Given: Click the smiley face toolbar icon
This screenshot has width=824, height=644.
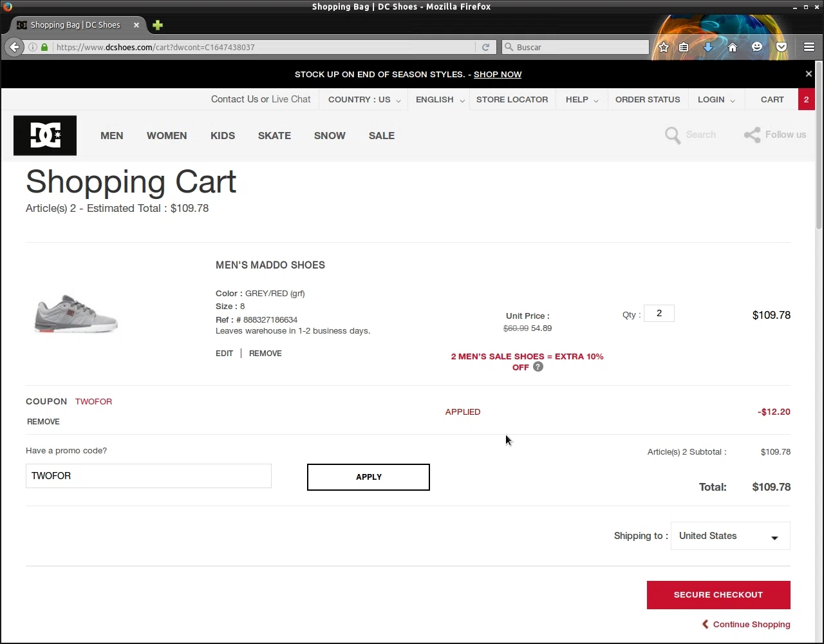Looking at the screenshot, I should (757, 47).
